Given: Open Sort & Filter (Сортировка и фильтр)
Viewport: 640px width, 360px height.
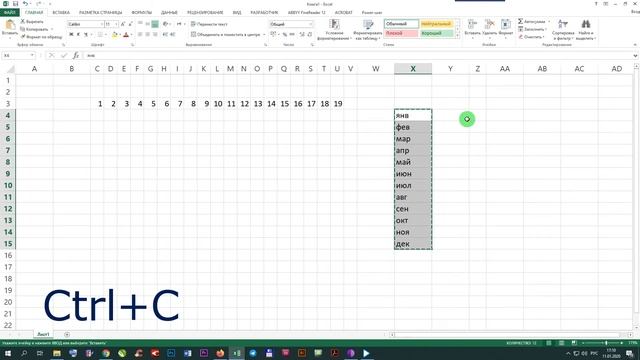Looking at the screenshot, I should pyautogui.click(x=563, y=29).
